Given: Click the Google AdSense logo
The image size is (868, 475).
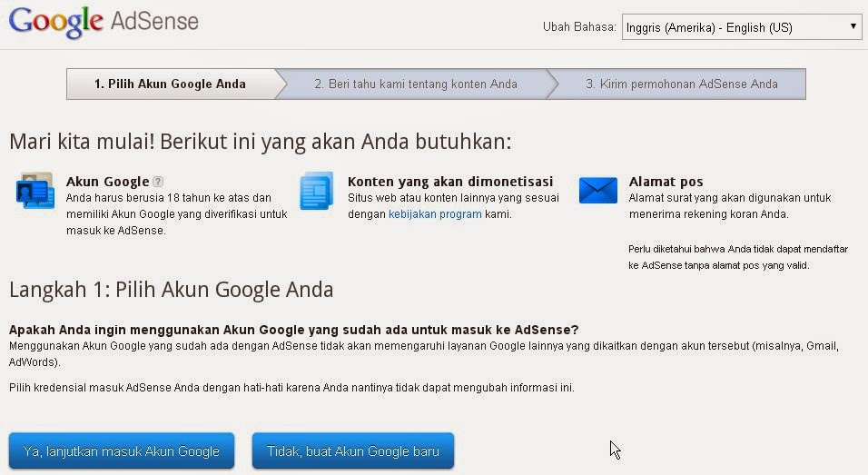Looking at the screenshot, I should point(104,22).
